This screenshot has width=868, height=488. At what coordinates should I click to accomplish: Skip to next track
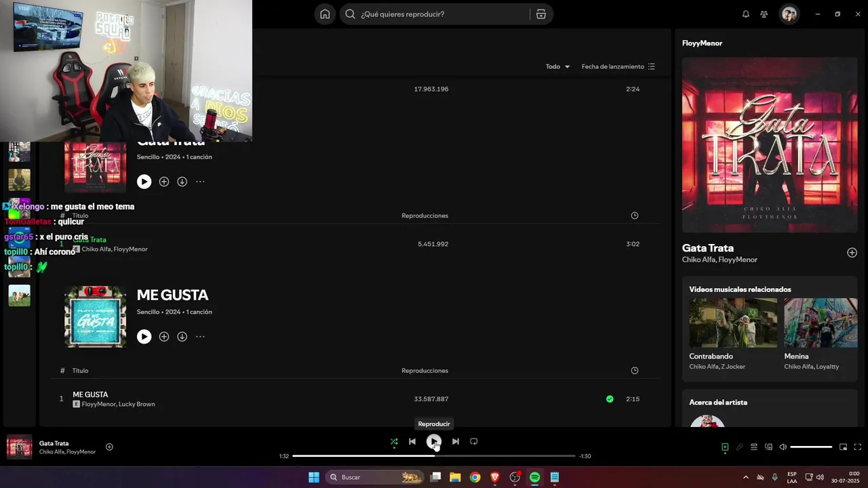click(x=456, y=441)
